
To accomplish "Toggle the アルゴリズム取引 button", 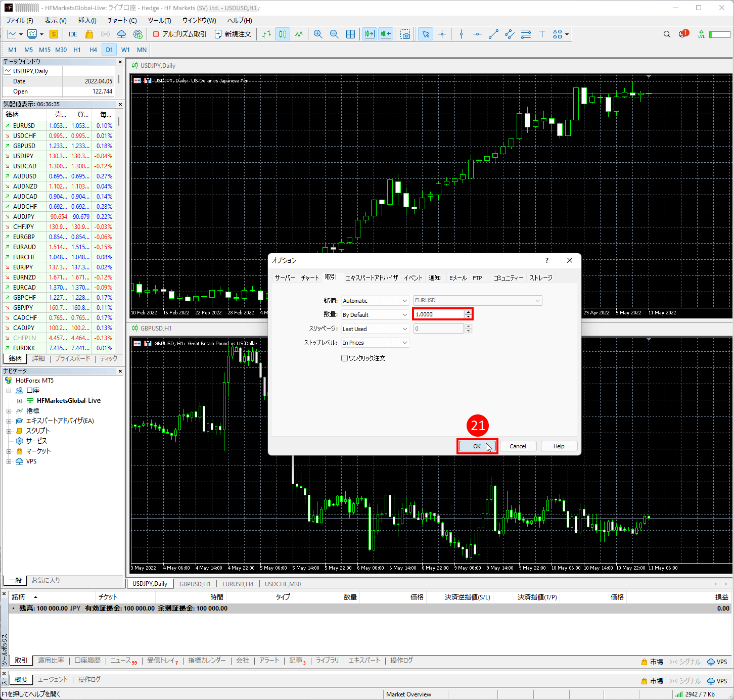I will pyautogui.click(x=179, y=34).
